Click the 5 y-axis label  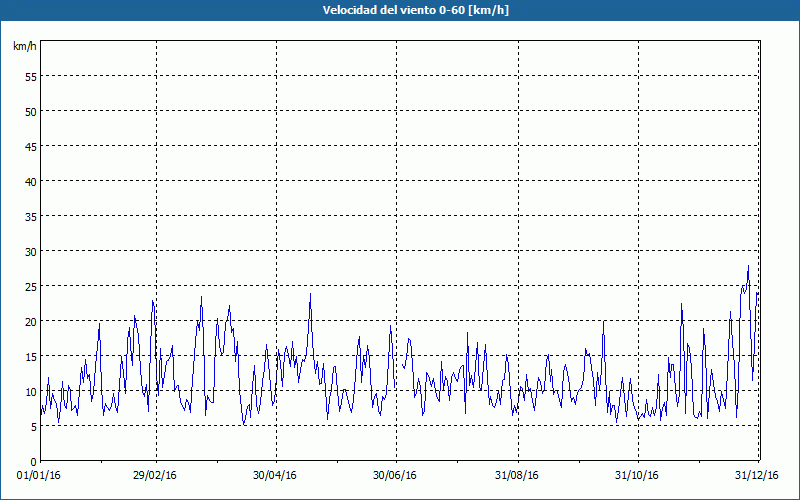[x=34, y=427]
